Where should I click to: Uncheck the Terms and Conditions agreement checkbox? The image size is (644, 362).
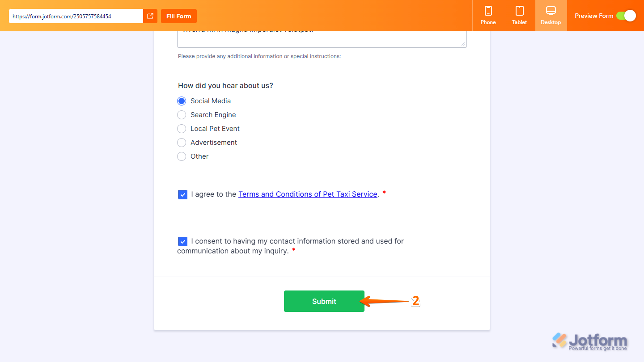pyautogui.click(x=182, y=194)
